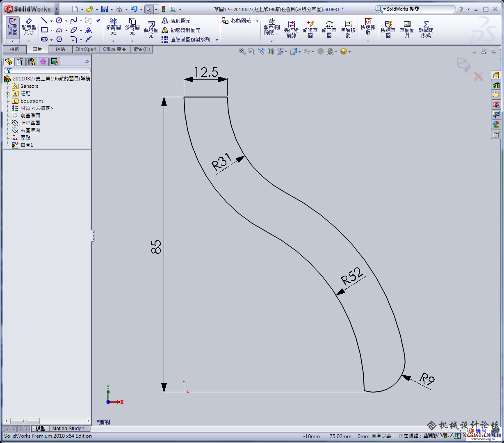
Task: Select the Centerpoint Arc tool
Action: point(59,30)
